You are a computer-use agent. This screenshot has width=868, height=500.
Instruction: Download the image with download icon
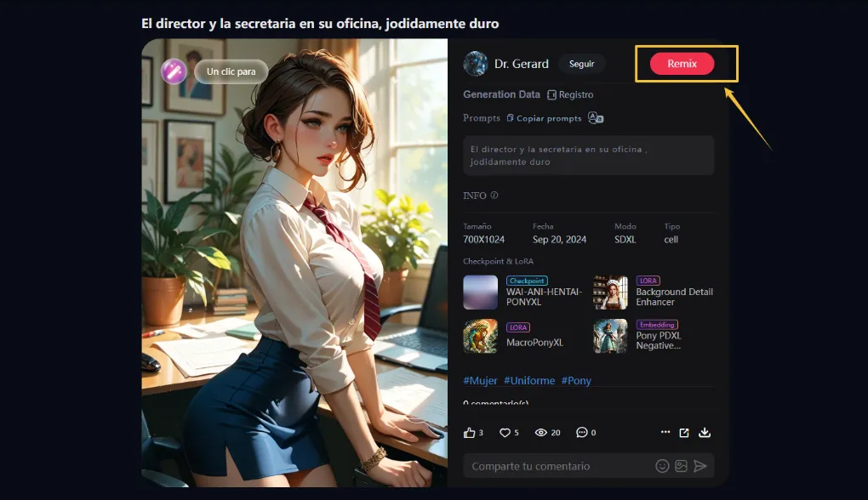tap(705, 433)
